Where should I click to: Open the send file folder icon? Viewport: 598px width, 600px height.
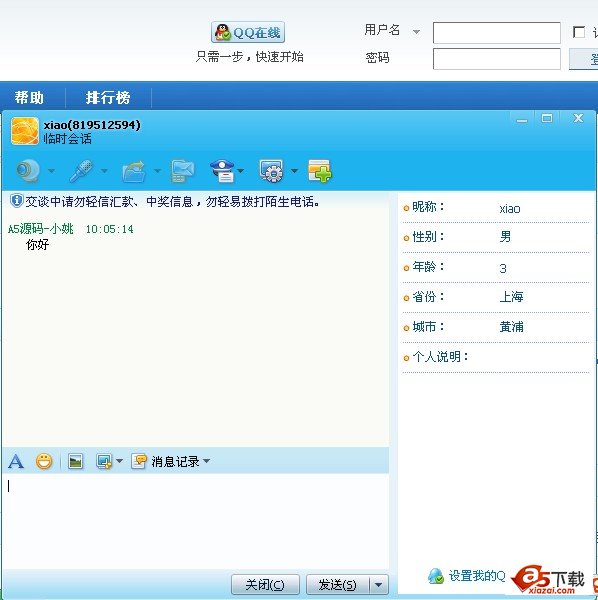tap(134, 171)
